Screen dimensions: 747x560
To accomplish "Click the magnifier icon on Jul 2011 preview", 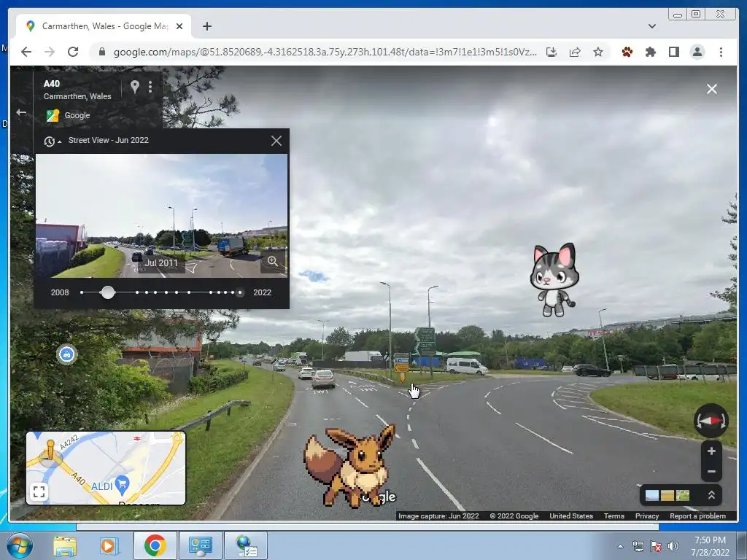I will pyautogui.click(x=273, y=261).
